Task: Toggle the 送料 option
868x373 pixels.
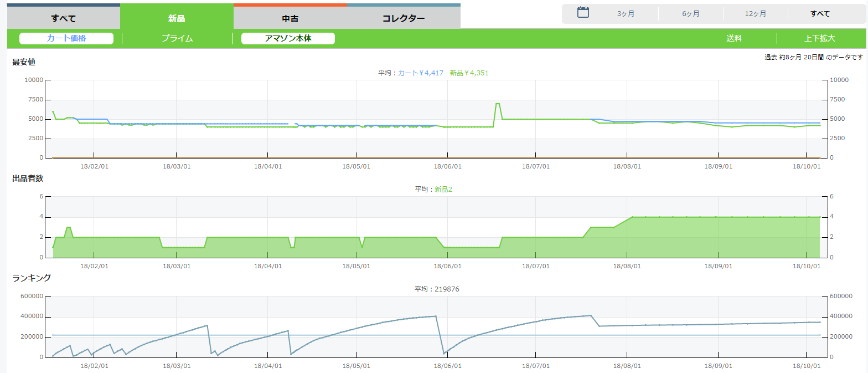Action: coord(734,38)
